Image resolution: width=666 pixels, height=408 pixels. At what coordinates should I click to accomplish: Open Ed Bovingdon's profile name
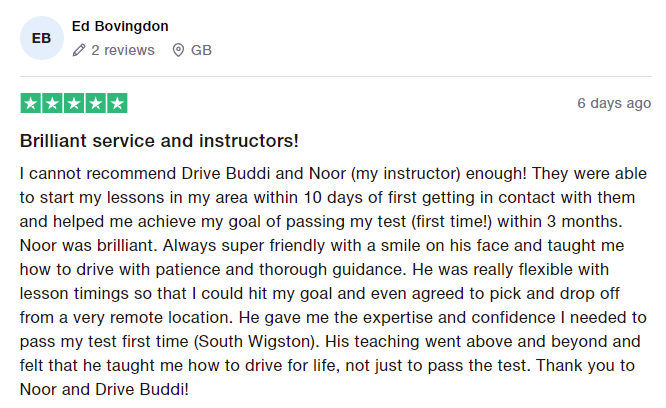120,25
